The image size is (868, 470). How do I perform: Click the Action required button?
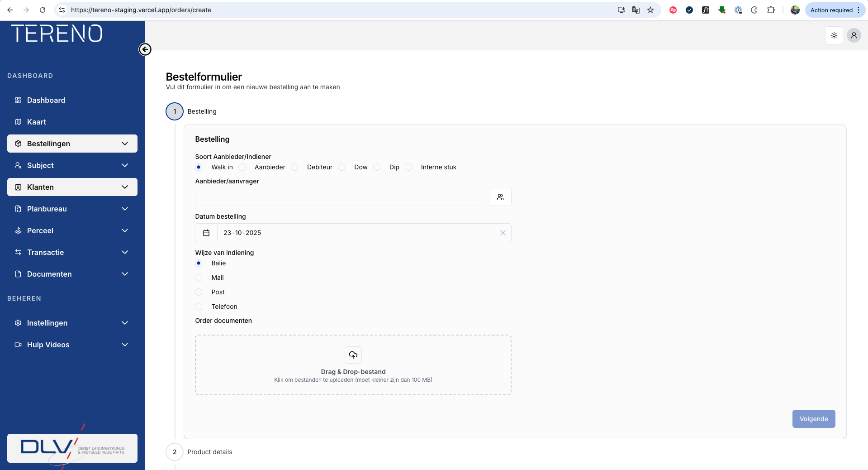tap(835, 10)
